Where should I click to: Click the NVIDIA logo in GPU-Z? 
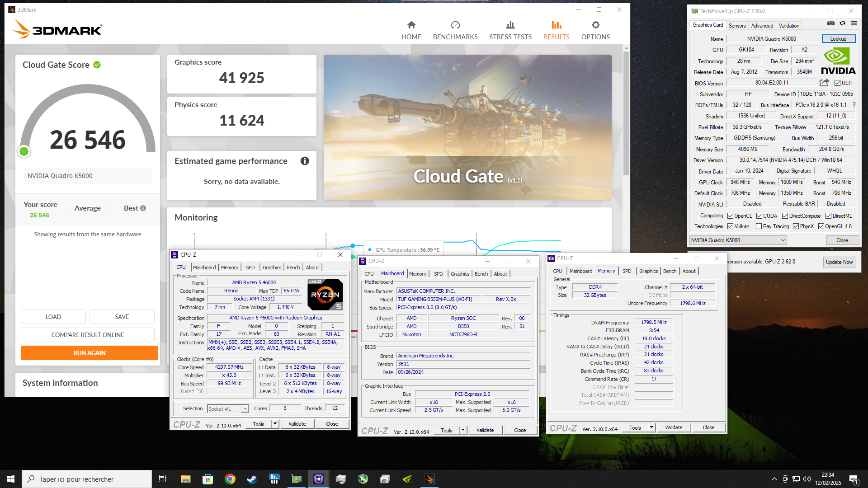click(x=838, y=61)
